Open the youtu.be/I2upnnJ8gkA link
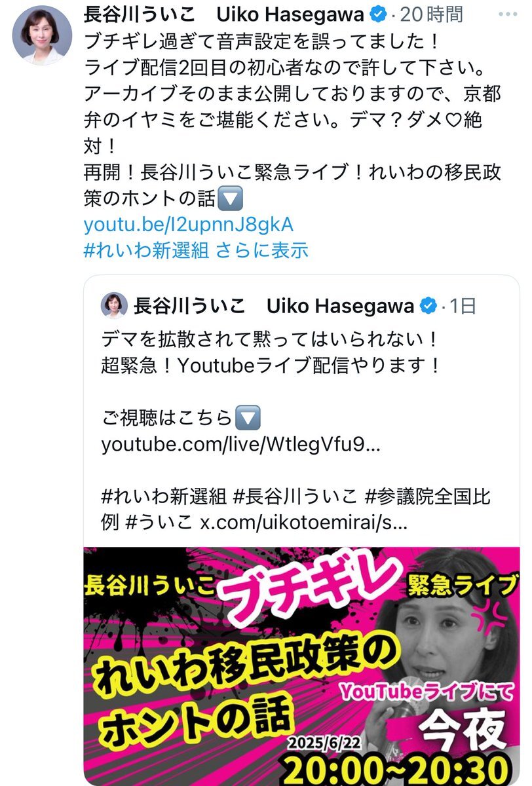 coord(188,224)
